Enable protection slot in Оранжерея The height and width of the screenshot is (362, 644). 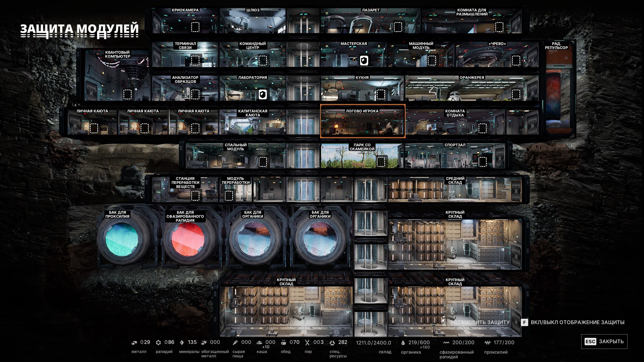point(516,95)
